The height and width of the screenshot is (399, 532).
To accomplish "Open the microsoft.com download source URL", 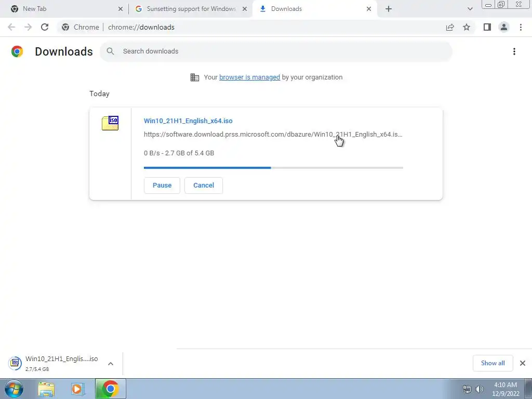I will tap(273, 135).
